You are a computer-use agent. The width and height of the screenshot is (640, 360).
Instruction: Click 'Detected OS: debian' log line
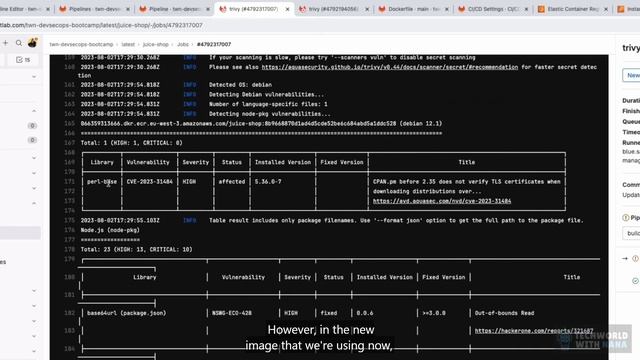click(x=240, y=84)
